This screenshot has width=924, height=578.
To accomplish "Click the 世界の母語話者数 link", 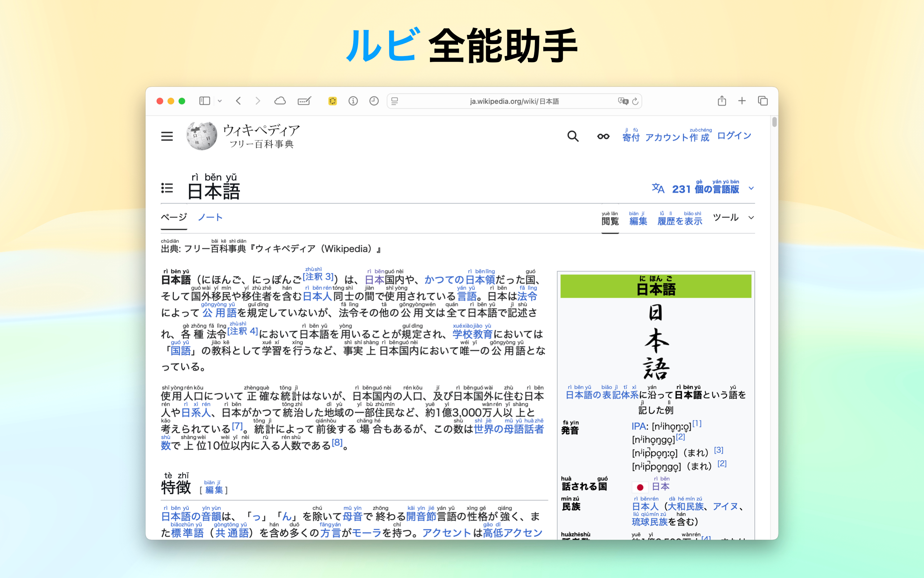I will (509, 429).
